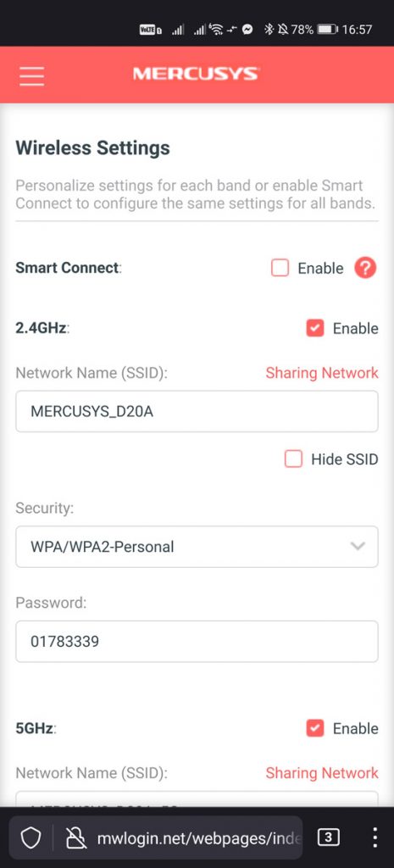Tick the Hide SSID checkbox
This screenshot has height=868, width=394.
(x=293, y=459)
